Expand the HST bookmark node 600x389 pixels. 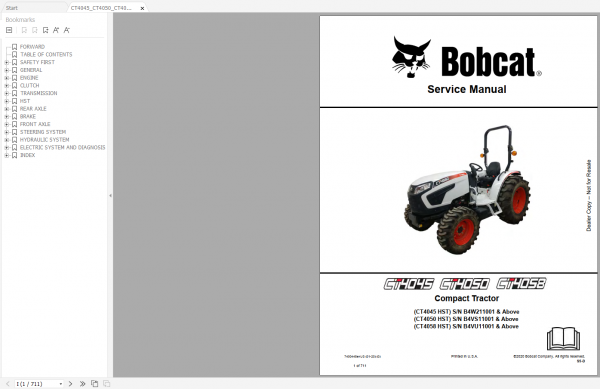pos(7,101)
